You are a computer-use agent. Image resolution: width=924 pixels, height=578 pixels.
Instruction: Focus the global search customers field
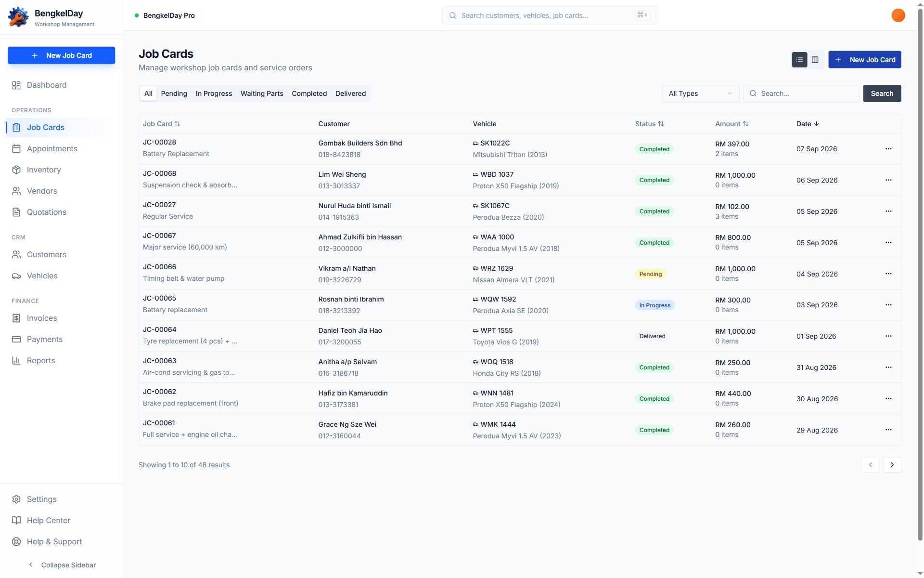(x=549, y=15)
